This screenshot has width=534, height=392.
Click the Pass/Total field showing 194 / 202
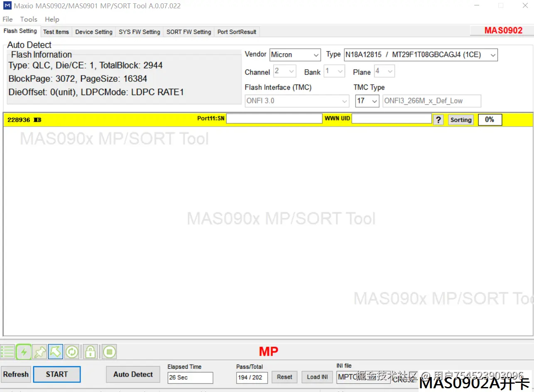tap(252, 377)
